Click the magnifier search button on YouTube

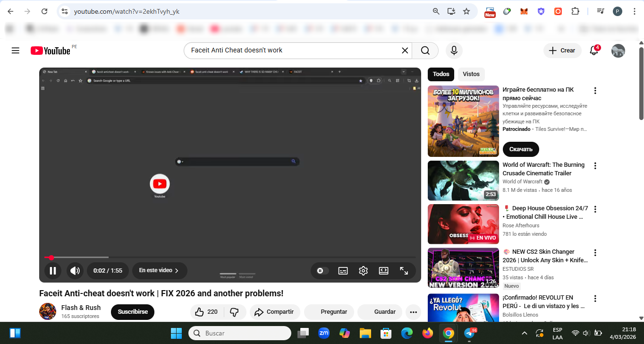click(x=425, y=51)
